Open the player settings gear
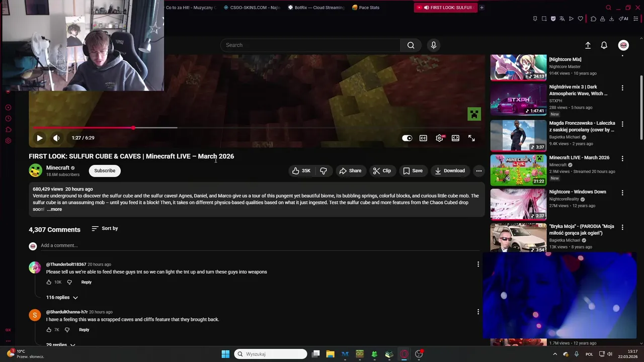Image resolution: width=644 pixels, height=362 pixels. click(439, 138)
